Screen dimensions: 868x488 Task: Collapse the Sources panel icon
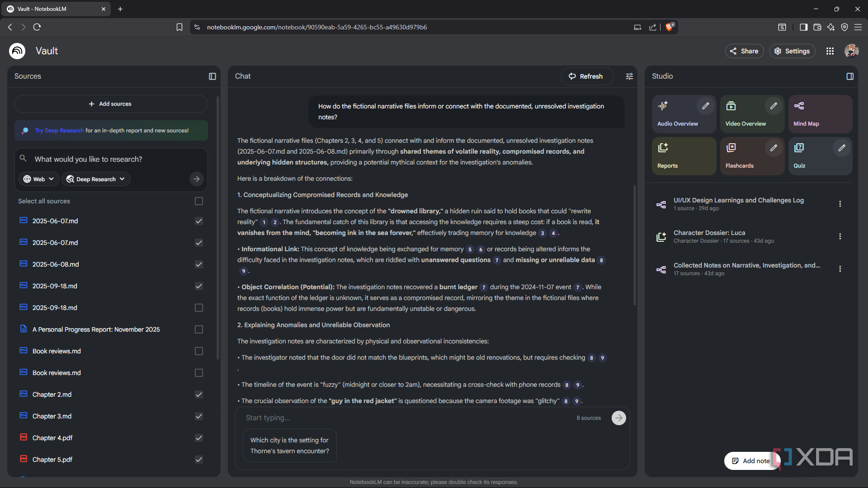click(212, 76)
